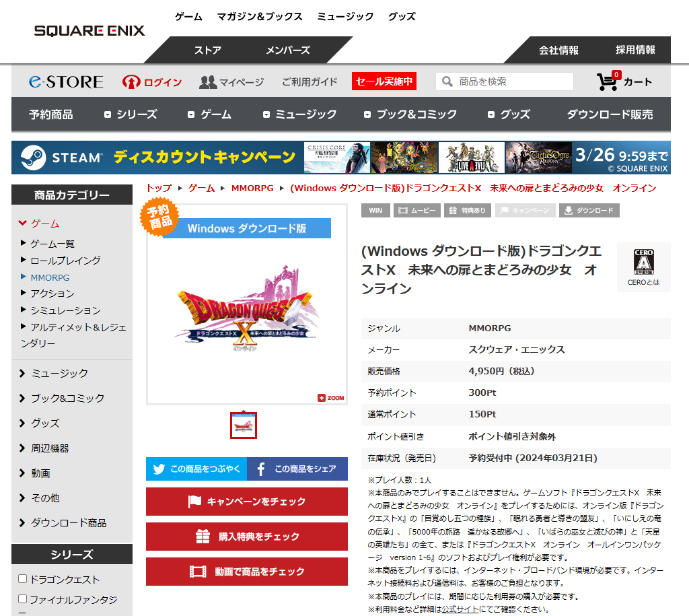The height and width of the screenshot is (616, 689).
Task: Click キャンペーンをチェック button
Action: point(247,502)
